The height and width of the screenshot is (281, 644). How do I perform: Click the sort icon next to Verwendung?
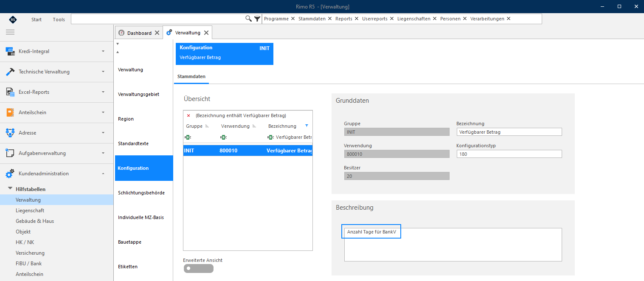254,126
